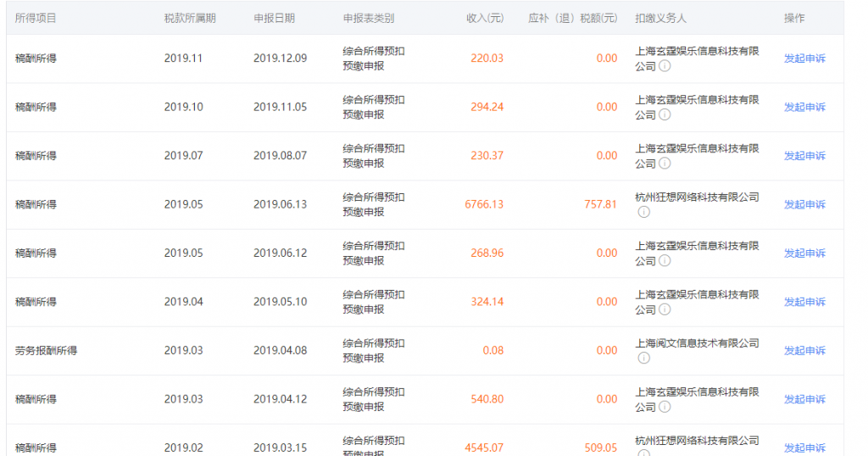Select the 收入(元) column header
This screenshot has width=868, height=456.
pyautogui.click(x=485, y=19)
